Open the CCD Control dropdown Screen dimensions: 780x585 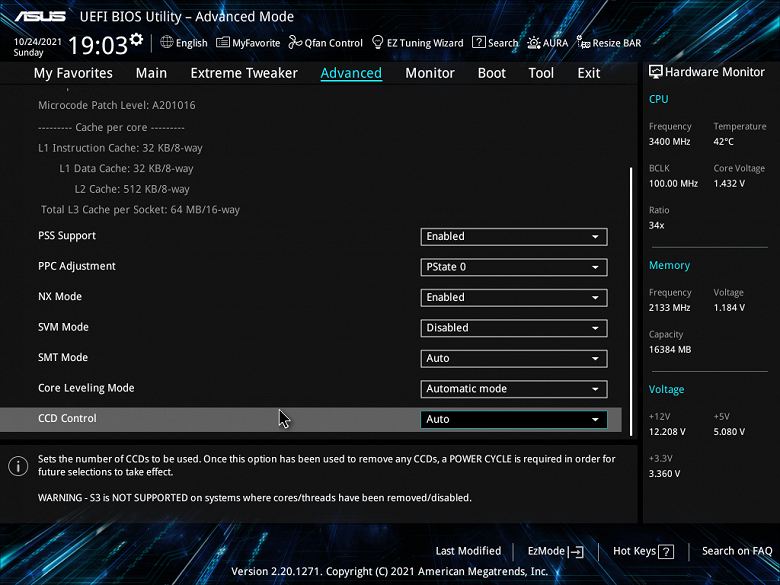click(x=514, y=419)
